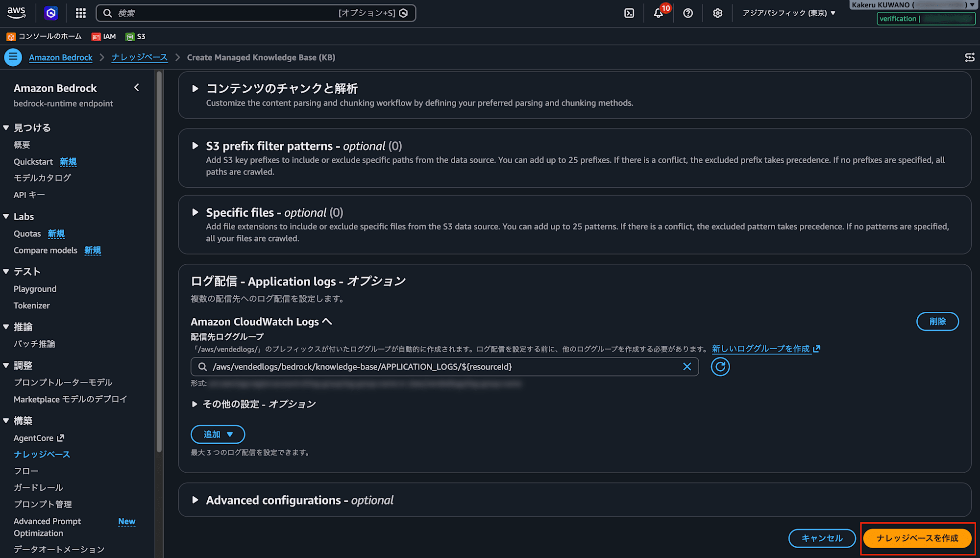This screenshot has height=558, width=980.
Task: Click the キャンセル button
Action: click(822, 538)
